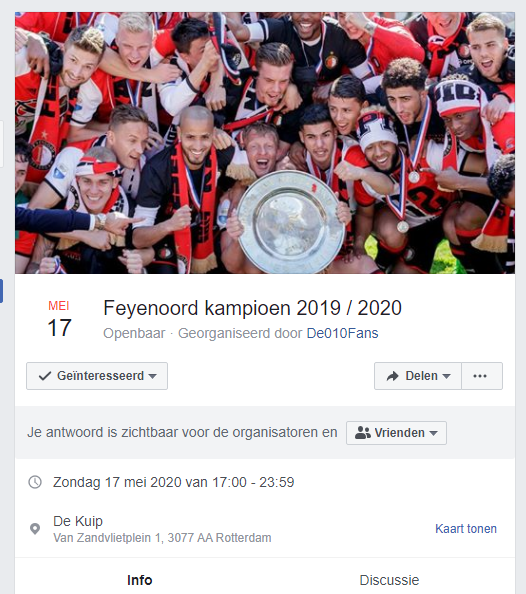Switch to the Discussie tab
This screenshot has width=526, height=594.
click(389, 580)
